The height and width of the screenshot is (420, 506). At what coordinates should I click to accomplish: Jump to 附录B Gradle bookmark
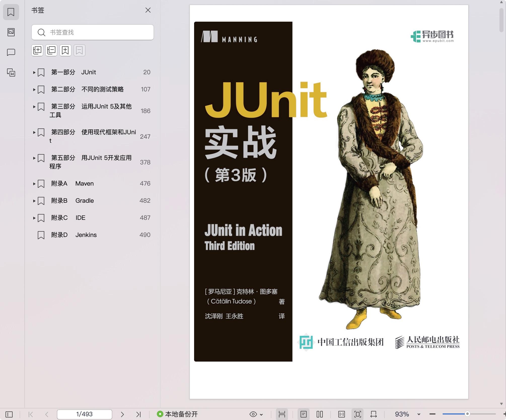point(73,201)
